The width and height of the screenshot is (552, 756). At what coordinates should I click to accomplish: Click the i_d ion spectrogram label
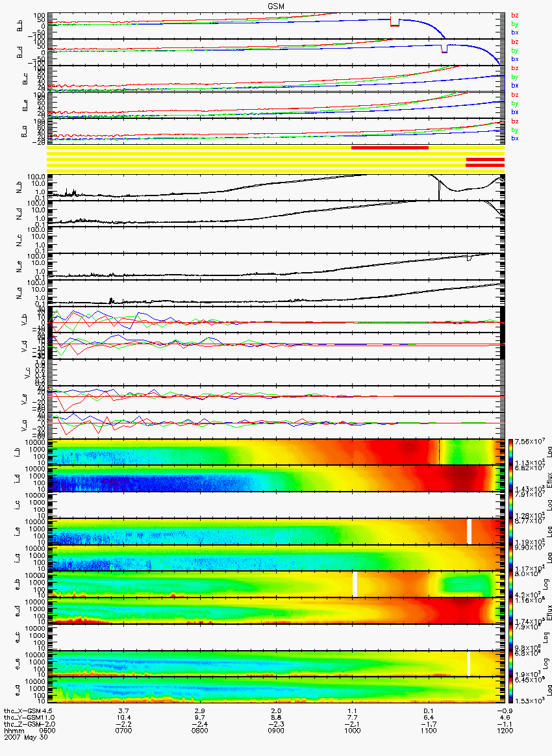[18, 479]
